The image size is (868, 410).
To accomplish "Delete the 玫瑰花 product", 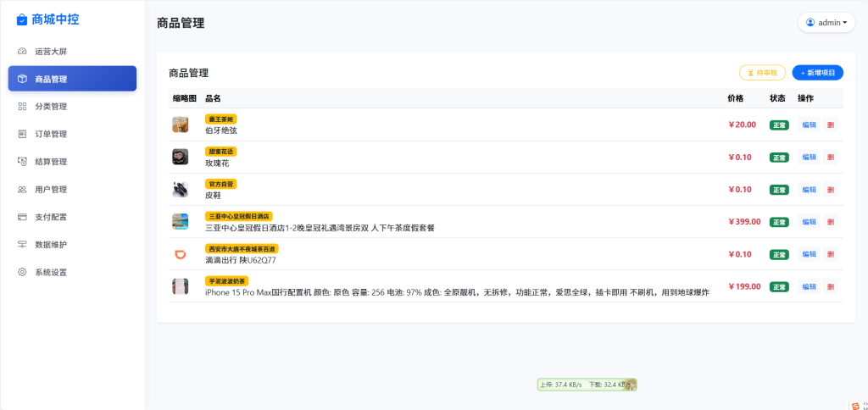I will [x=830, y=158].
